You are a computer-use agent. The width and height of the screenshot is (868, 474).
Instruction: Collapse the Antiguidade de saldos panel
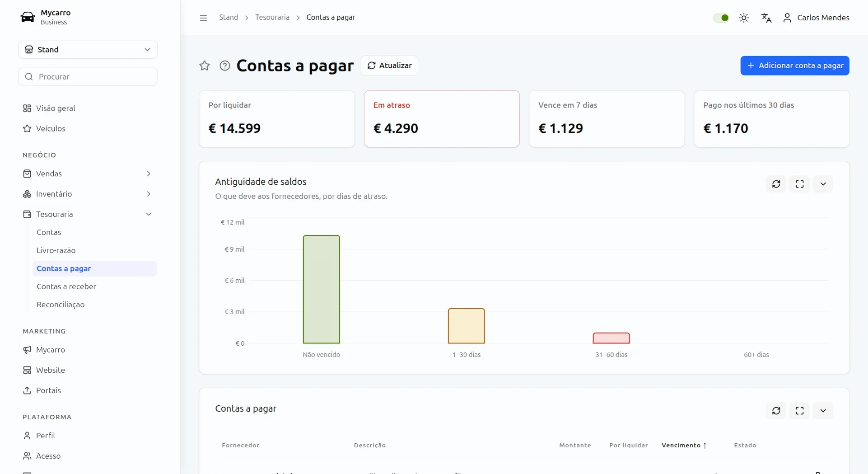[x=823, y=184]
